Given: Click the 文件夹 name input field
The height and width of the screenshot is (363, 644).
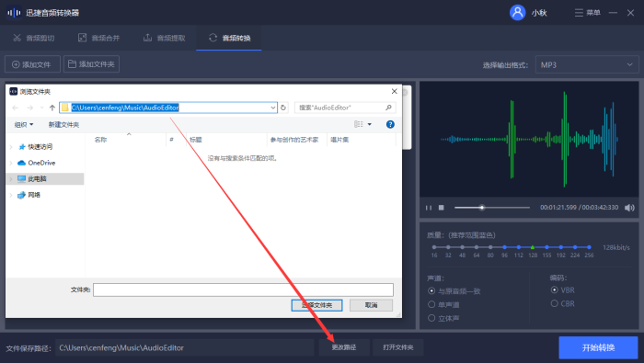Looking at the screenshot, I should [243, 289].
